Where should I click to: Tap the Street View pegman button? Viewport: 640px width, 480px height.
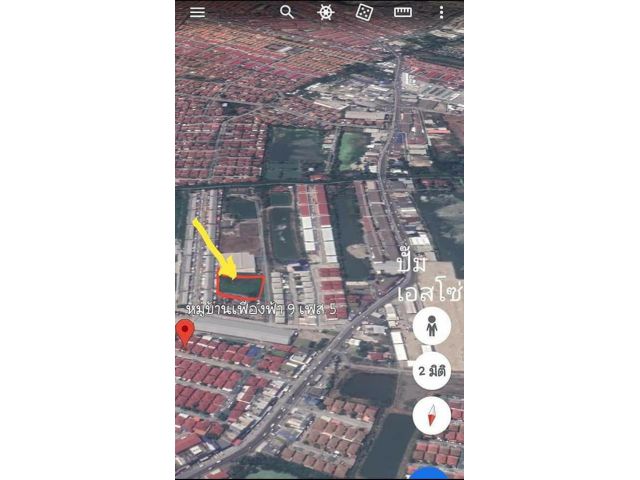tap(431, 326)
